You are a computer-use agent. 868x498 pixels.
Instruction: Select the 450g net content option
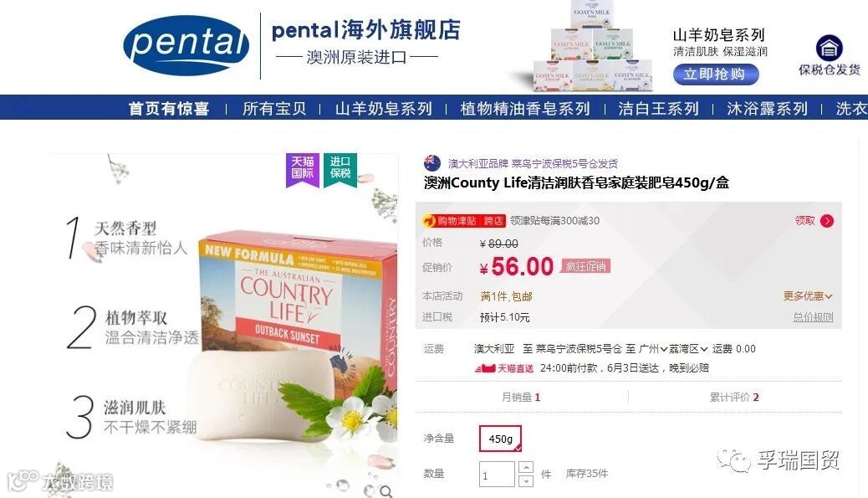pyautogui.click(x=500, y=439)
